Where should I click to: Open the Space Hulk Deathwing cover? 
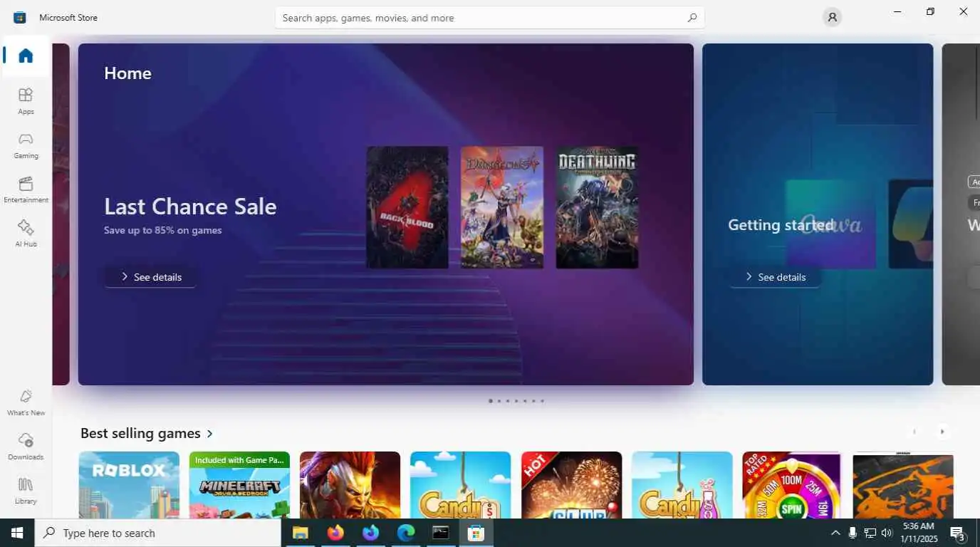coord(597,207)
